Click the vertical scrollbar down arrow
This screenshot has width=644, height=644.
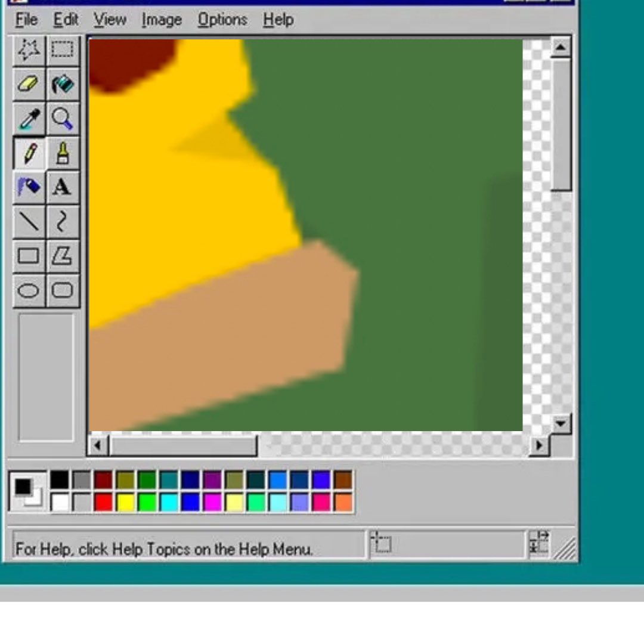point(561,423)
